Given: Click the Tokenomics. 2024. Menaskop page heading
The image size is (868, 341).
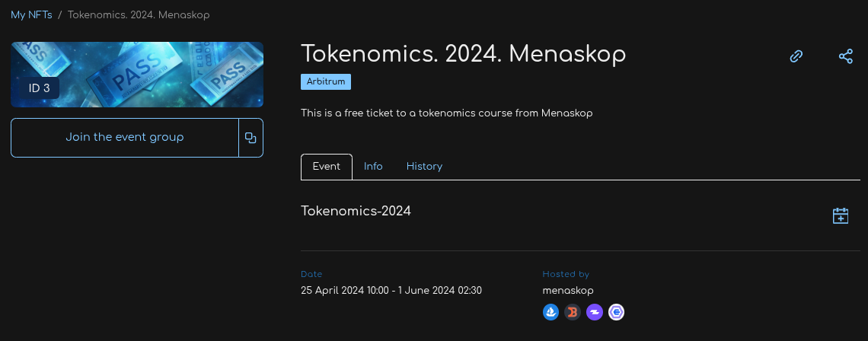Looking at the screenshot, I should tap(463, 54).
